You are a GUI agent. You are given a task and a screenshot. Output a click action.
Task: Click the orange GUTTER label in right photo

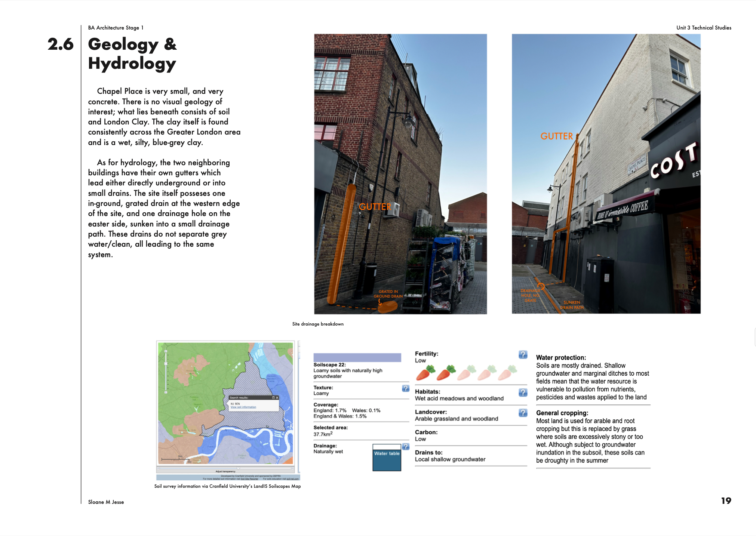[557, 136]
